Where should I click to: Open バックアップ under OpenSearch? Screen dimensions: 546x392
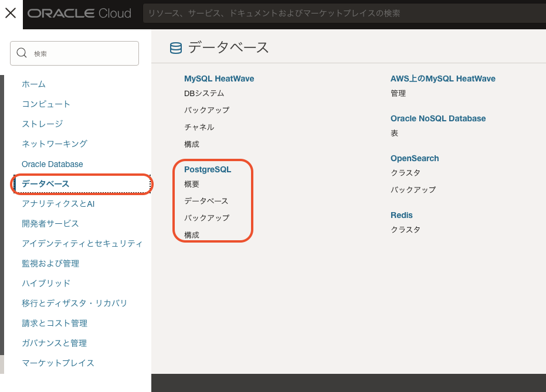pyautogui.click(x=413, y=190)
